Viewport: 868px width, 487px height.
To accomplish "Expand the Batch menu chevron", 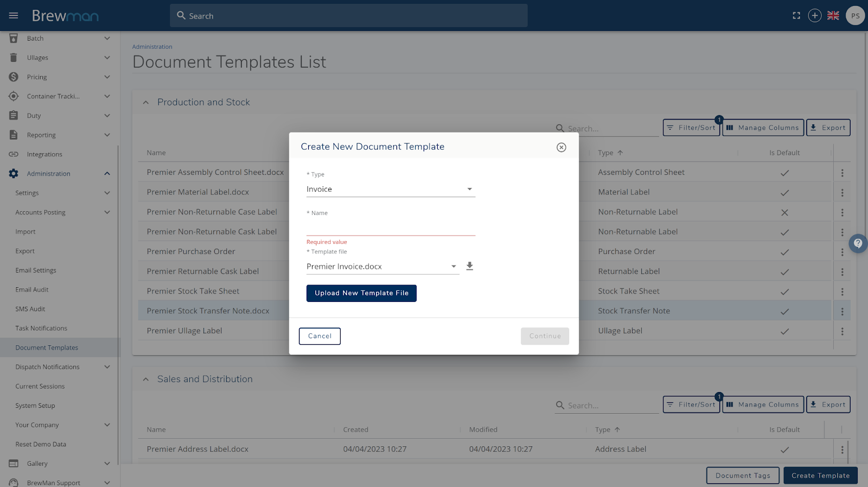I will click(x=107, y=38).
